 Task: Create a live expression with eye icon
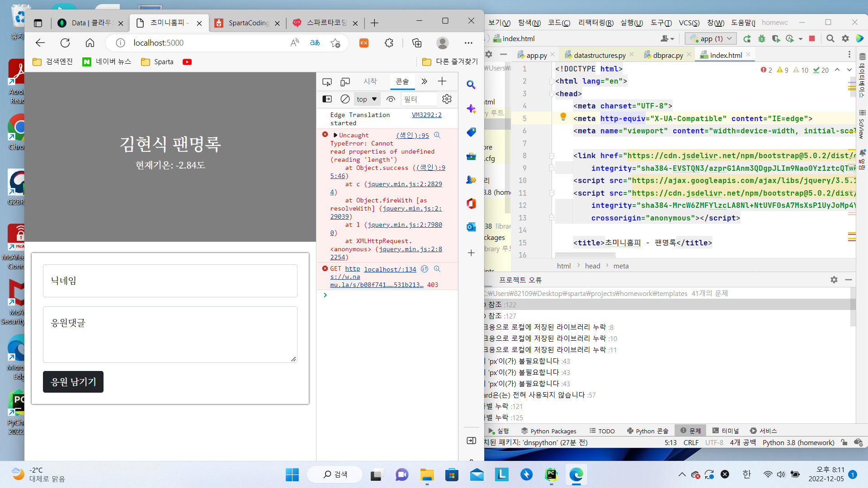click(391, 99)
